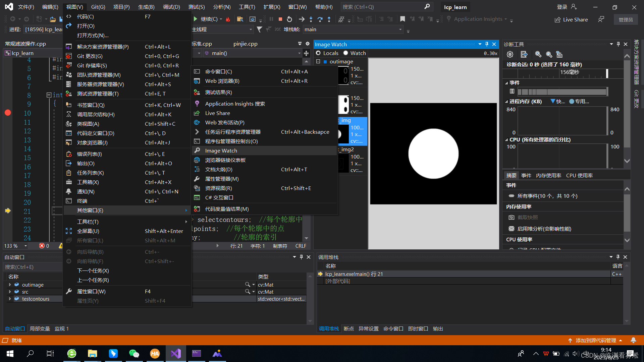
Task: Open the stack frame main dropdown
Action: (400, 29)
